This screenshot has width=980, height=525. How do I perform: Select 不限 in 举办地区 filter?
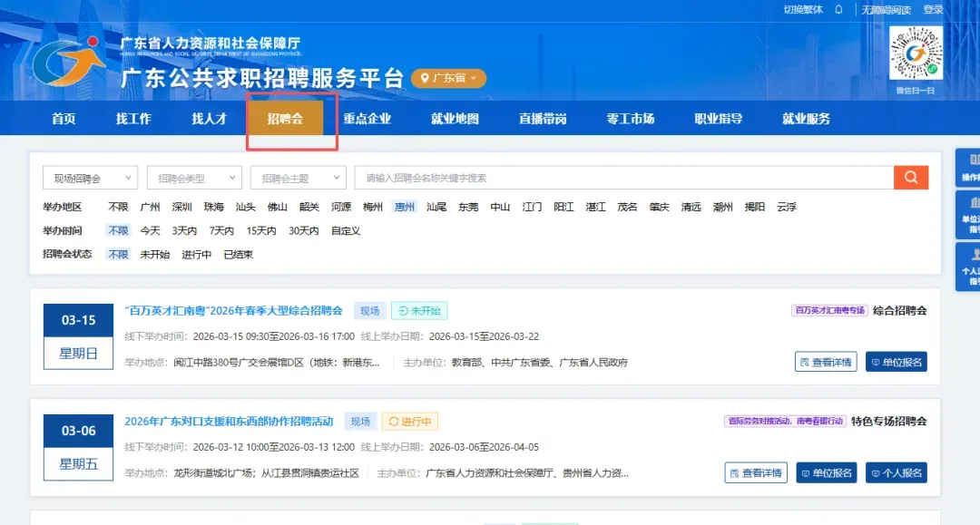pyautogui.click(x=118, y=207)
